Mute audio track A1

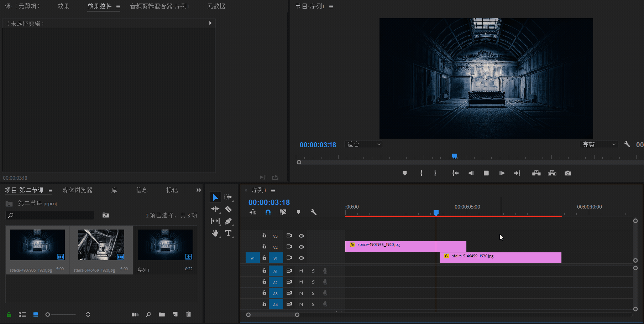[301, 271]
